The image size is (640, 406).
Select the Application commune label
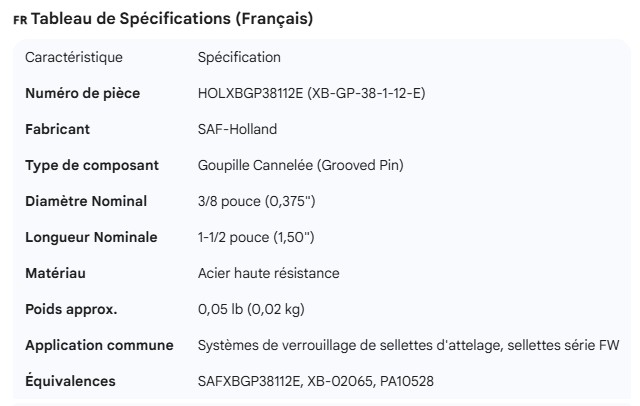99,345
